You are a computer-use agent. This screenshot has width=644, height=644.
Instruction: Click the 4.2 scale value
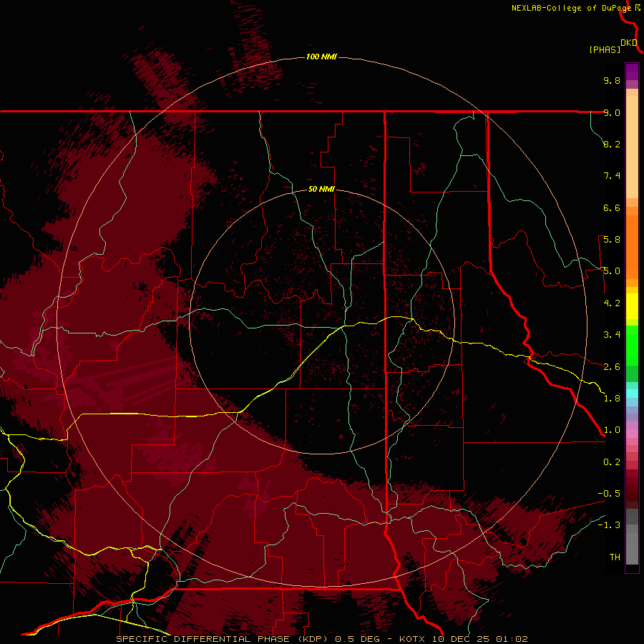612,303
